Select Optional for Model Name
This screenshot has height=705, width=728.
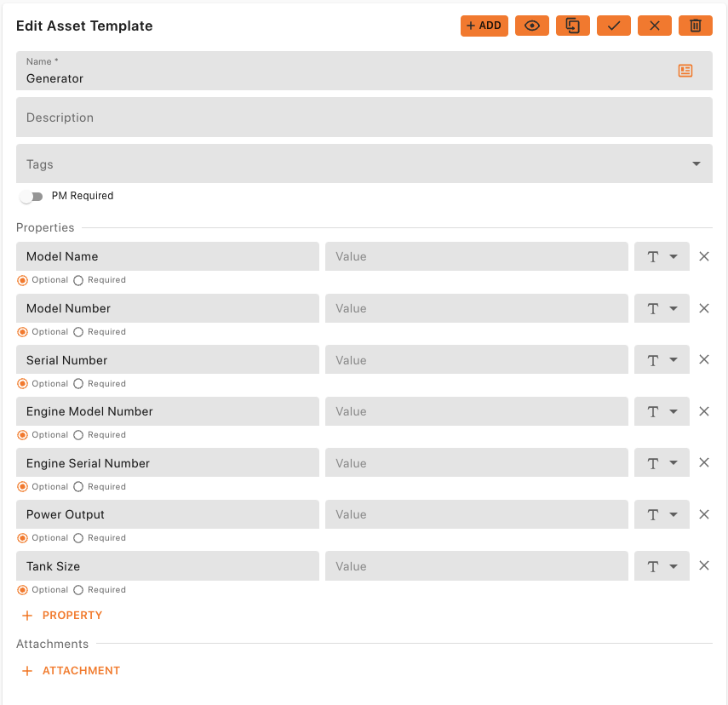[x=22, y=280]
